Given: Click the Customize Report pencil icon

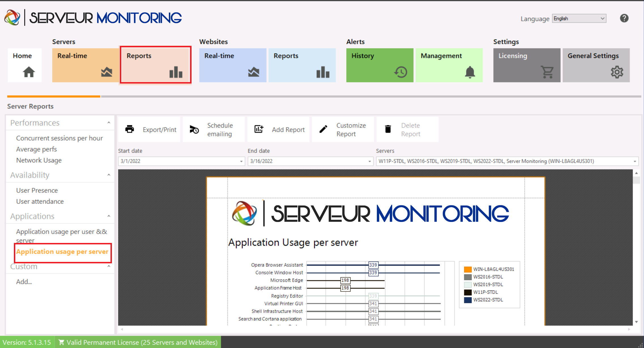Looking at the screenshot, I should pos(323,129).
